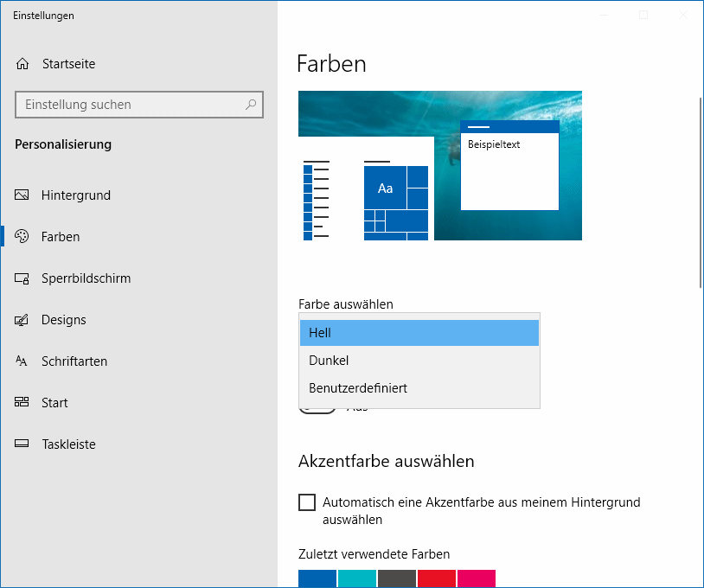
Task: Choose the dark gray recent color swatch
Action: coord(397,578)
